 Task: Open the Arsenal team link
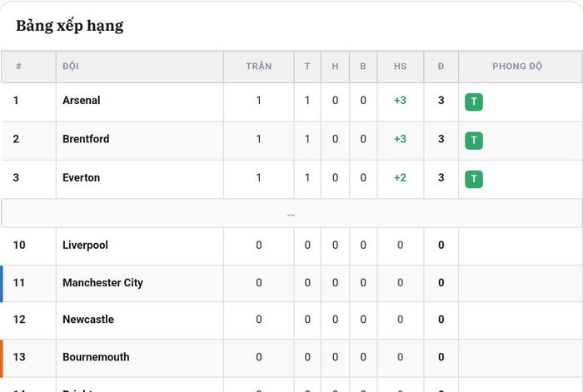(82, 101)
